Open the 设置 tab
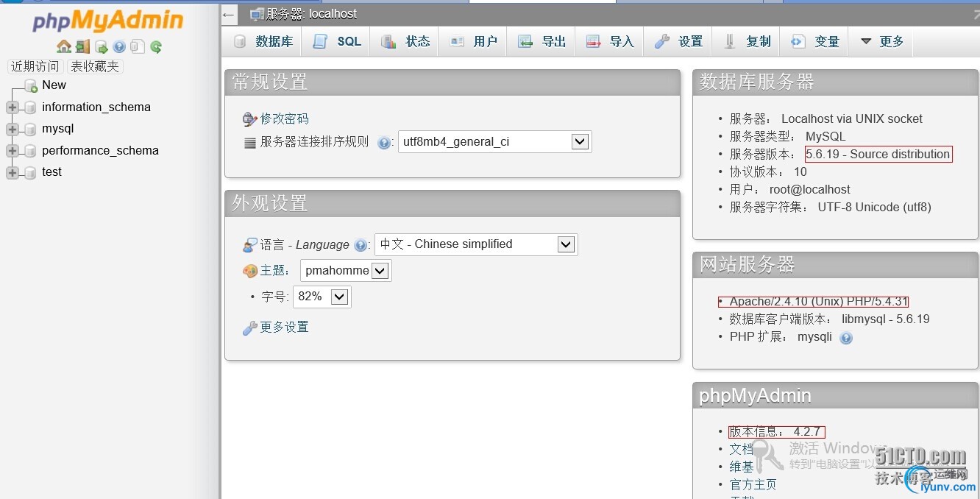 [x=678, y=42]
